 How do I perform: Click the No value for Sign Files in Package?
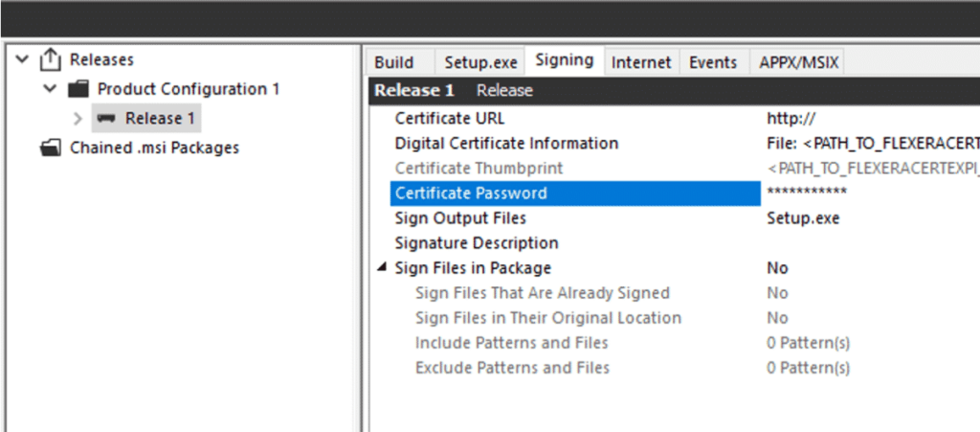pyautogui.click(x=777, y=268)
